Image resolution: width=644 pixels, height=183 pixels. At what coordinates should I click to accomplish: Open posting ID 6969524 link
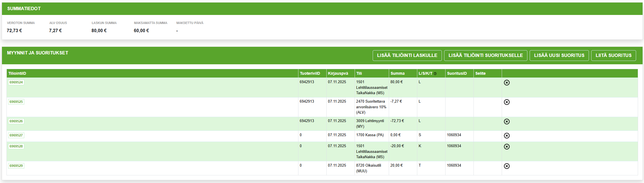click(16, 82)
